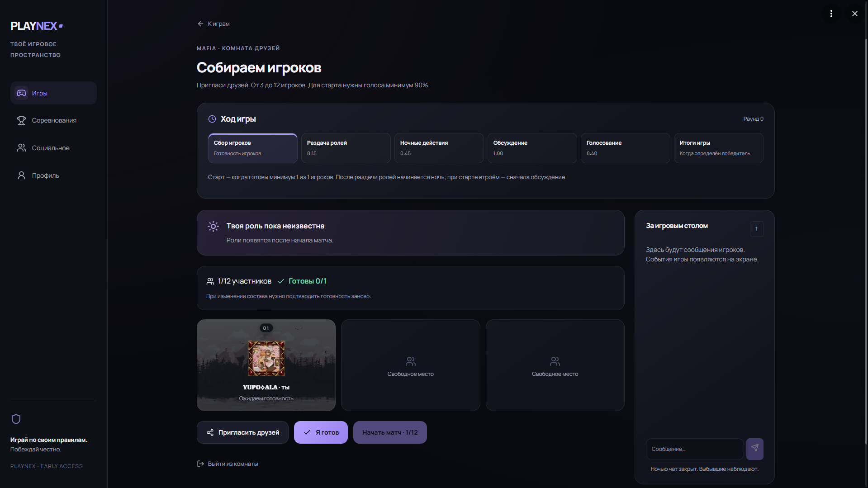
Task: Go to Социальное section
Action: pyautogui.click(x=53, y=148)
